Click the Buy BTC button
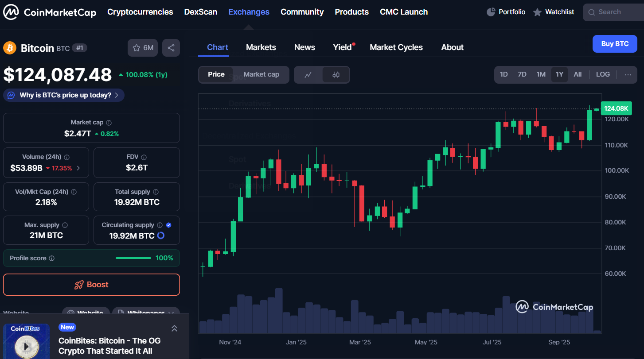The height and width of the screenshot is (359, 644). tap(615, 44)
